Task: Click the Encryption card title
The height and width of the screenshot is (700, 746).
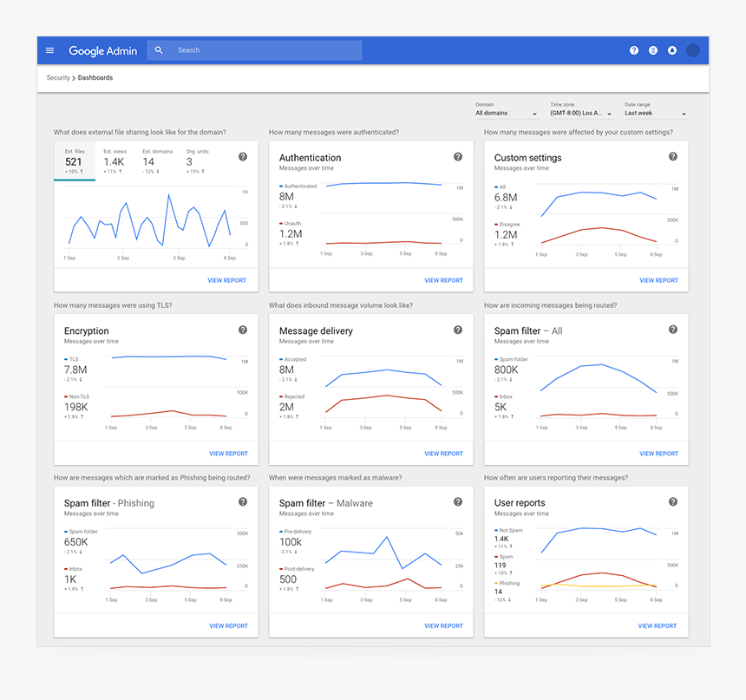Action: point(86,330)
